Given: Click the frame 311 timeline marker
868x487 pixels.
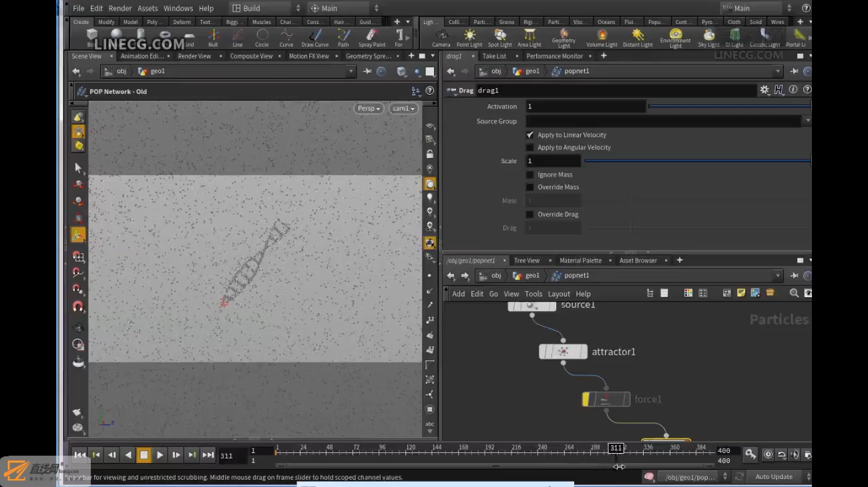Looking at the screenshot, I should tap(616, 448).
